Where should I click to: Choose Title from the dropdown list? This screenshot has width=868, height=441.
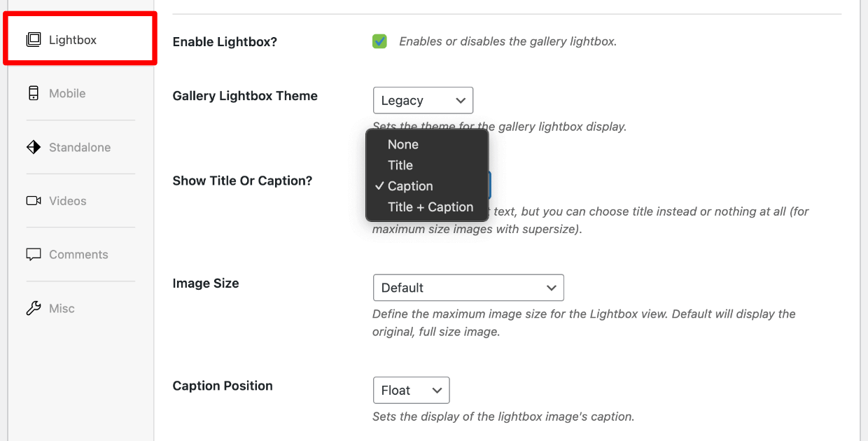click(400, 165)
